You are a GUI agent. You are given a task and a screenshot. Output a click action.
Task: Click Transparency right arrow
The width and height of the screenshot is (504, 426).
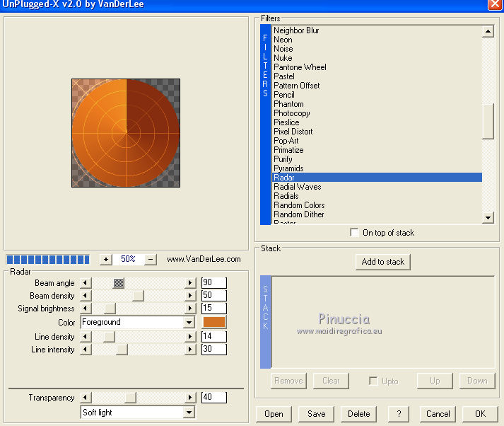pos(190,398)
